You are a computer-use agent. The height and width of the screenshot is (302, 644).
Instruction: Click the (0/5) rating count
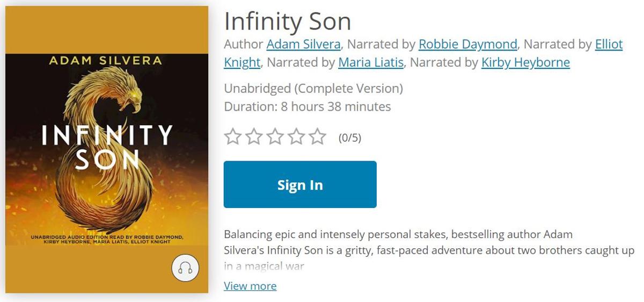(x=350, y=138)
